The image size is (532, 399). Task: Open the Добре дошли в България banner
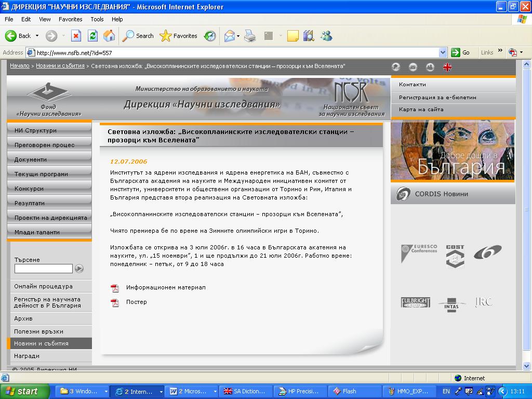453,151
